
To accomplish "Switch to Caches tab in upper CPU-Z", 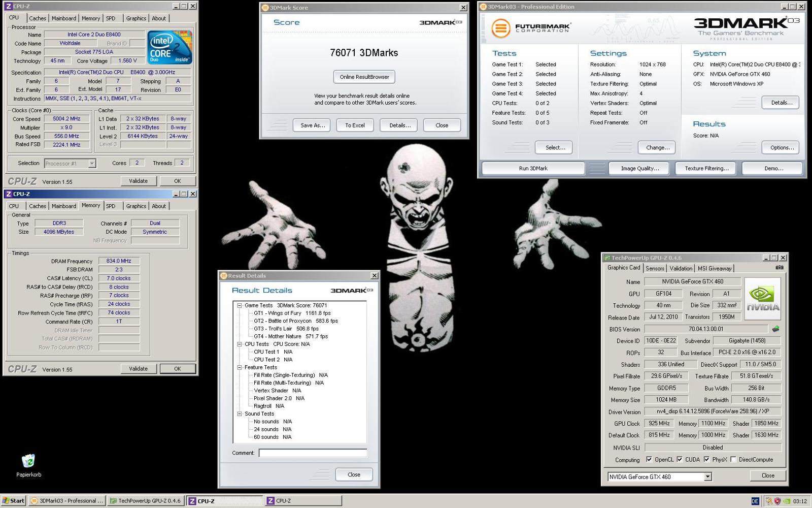I will pos(38,18).
